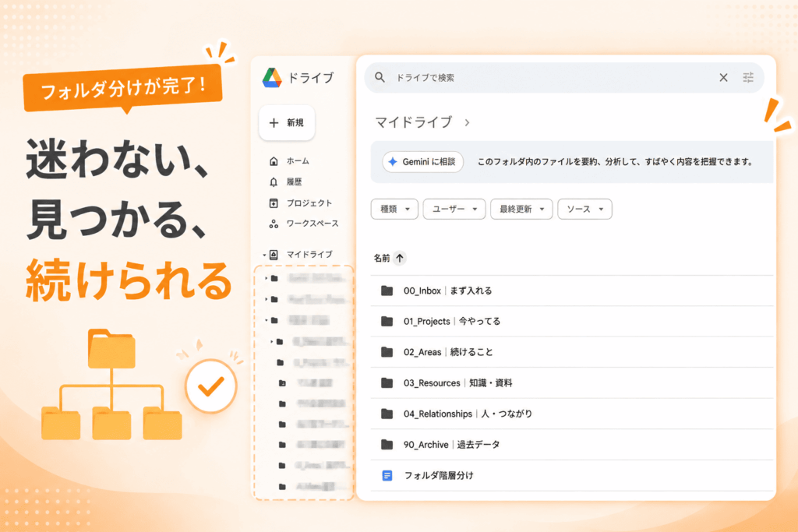
Task: Click the Google Drive logo
Action: tap(272, 78)
